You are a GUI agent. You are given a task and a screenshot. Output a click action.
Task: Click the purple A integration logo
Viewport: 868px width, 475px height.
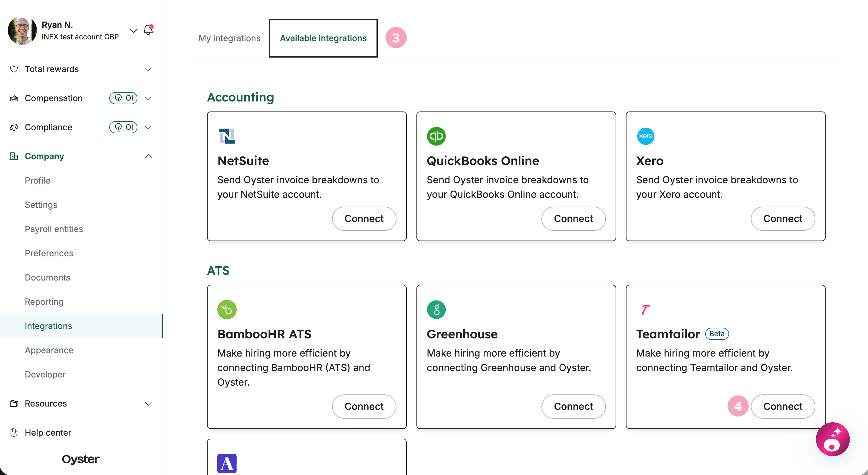coord(227,463)
